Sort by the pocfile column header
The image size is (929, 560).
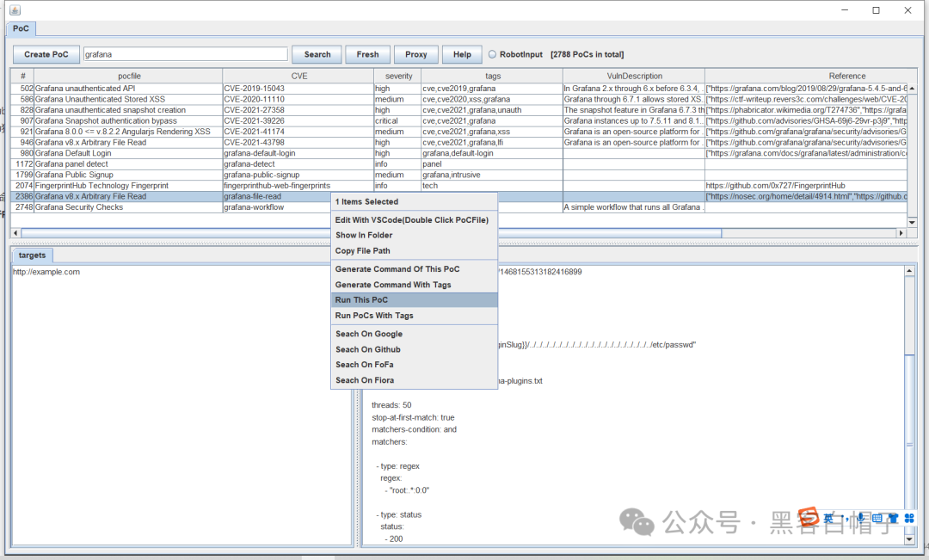pos(128,76)
